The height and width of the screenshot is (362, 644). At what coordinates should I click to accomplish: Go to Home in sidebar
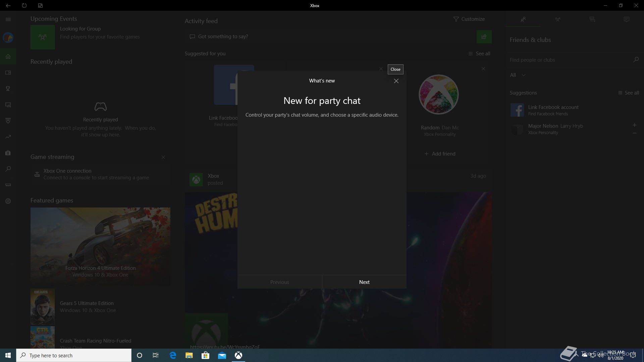tap(8, 56)
